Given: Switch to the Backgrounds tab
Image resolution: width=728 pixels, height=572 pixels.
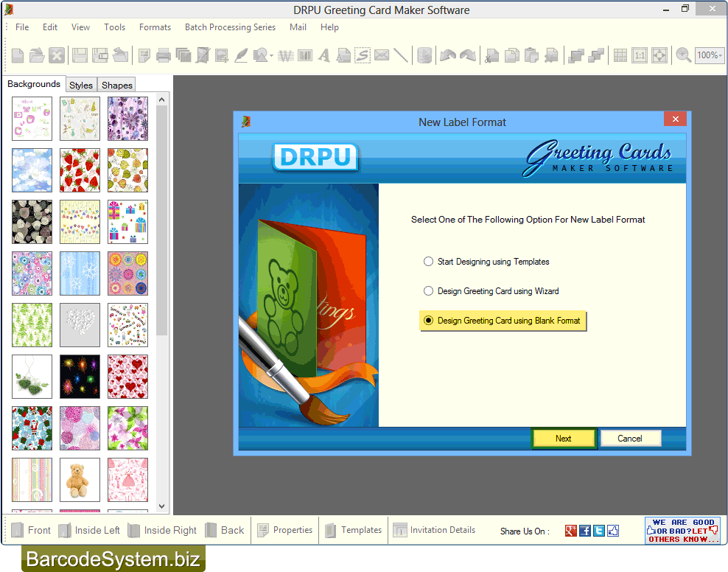Looking at the screenshot, I should [x=34, y=84].
